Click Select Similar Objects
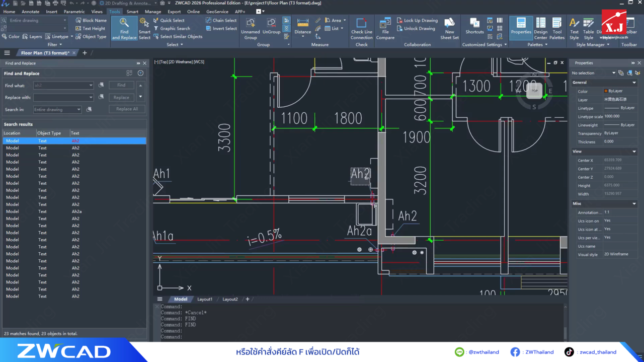The image size is (644, 362). tap(178, 37)
